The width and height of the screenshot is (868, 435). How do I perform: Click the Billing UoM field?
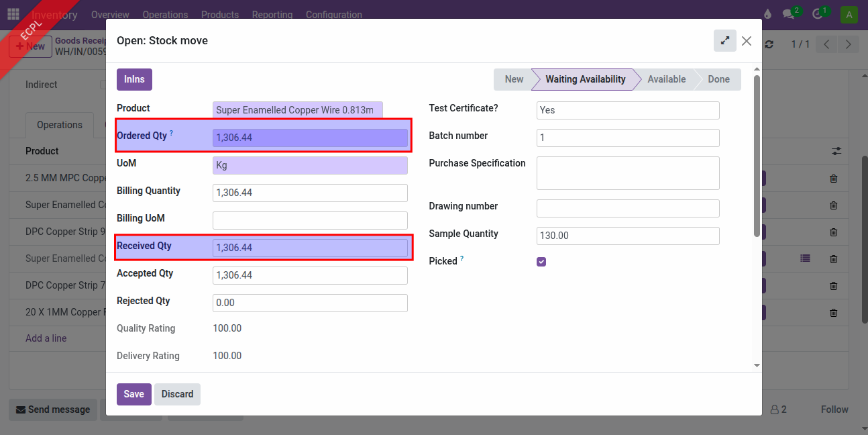coord(310,220)
